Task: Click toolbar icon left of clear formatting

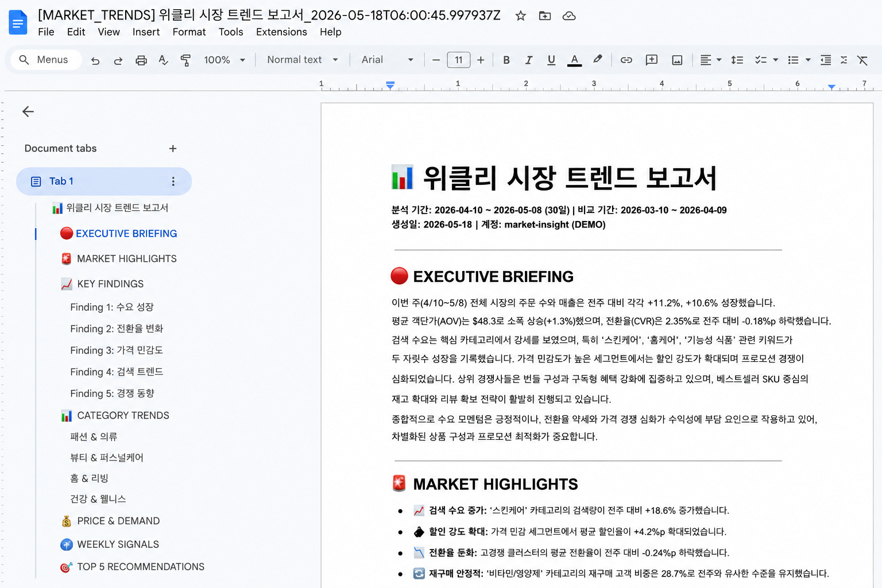Action: point(844,60)
